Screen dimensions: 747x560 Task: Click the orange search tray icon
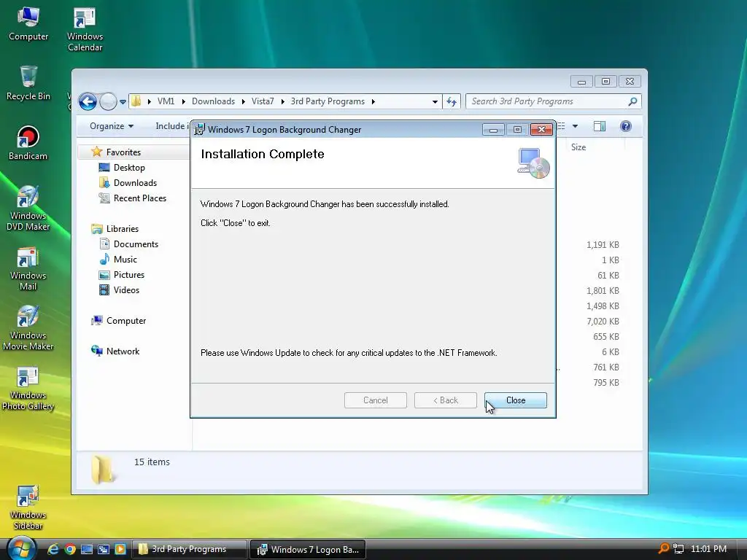(x=664, y=548)
